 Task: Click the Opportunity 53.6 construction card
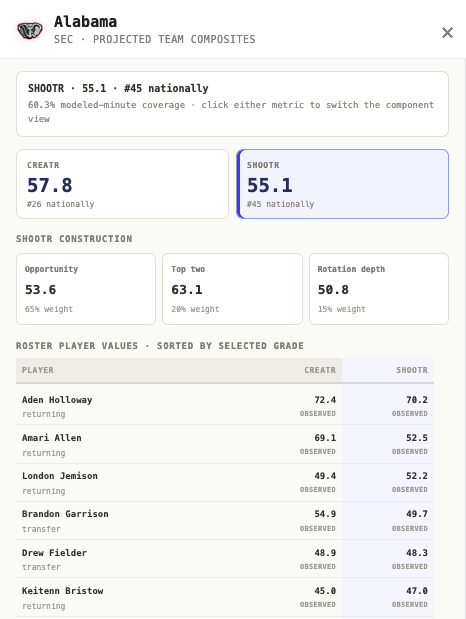[86, 289]
